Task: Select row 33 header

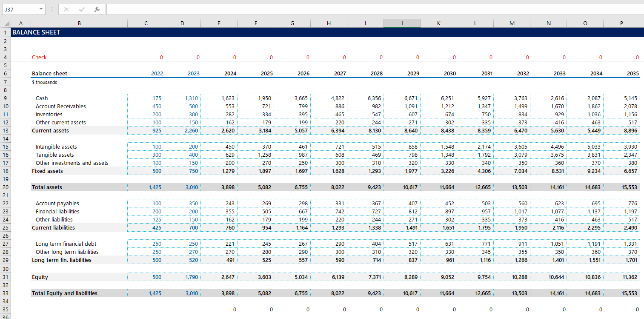Action: [x=6, y=293]
